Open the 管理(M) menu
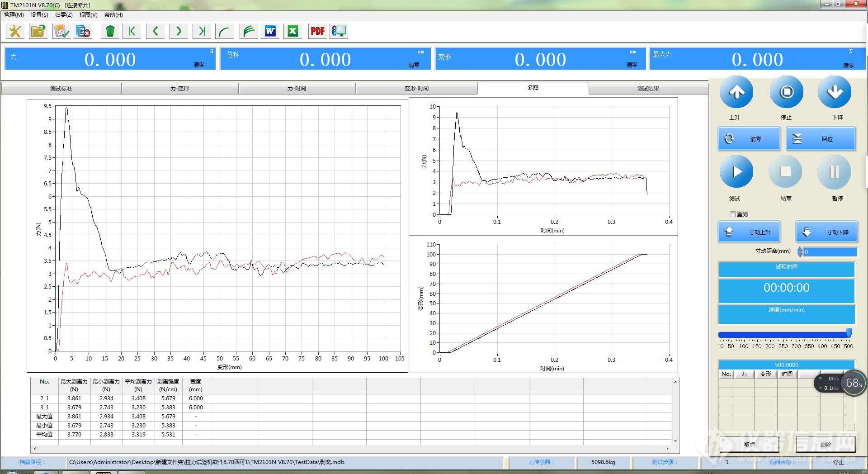This screenshot has width=868, height=474. 14,15
